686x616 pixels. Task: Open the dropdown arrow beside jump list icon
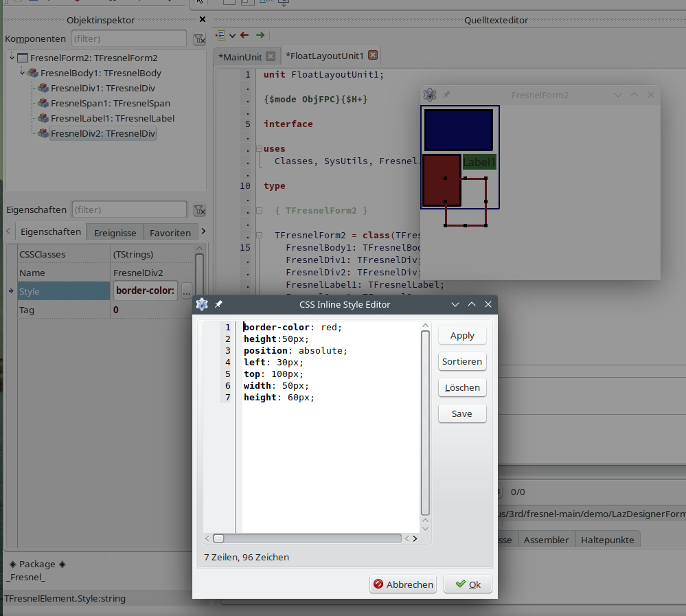tap(232, 36)
